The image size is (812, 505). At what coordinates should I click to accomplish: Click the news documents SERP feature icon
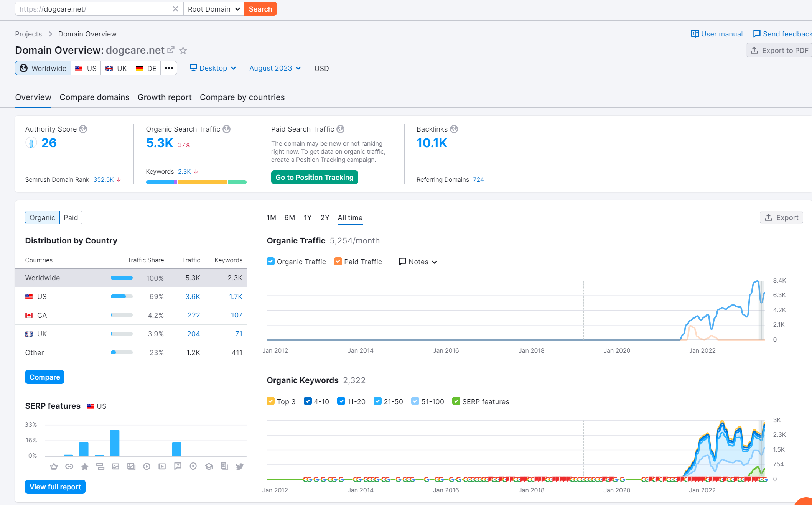click(224, 467)
